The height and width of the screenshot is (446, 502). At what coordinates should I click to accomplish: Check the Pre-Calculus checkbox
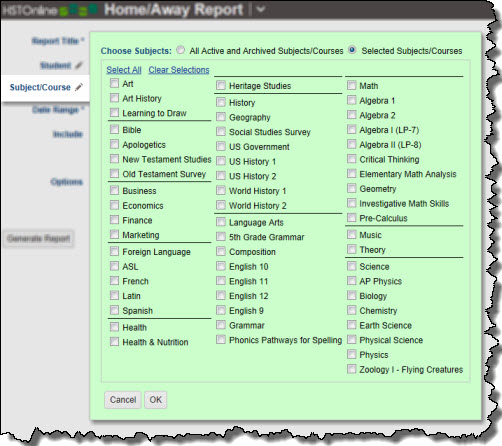(x=352, y=218)
